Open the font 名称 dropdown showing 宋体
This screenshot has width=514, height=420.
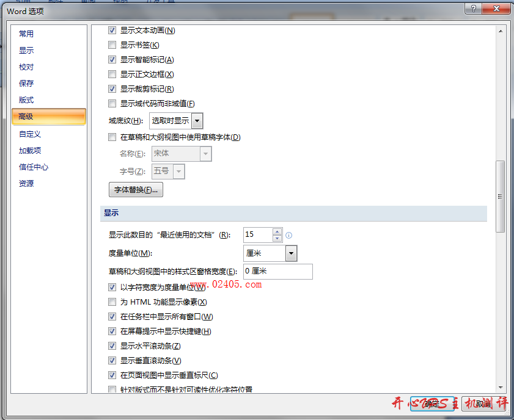[x=205, y=154]
